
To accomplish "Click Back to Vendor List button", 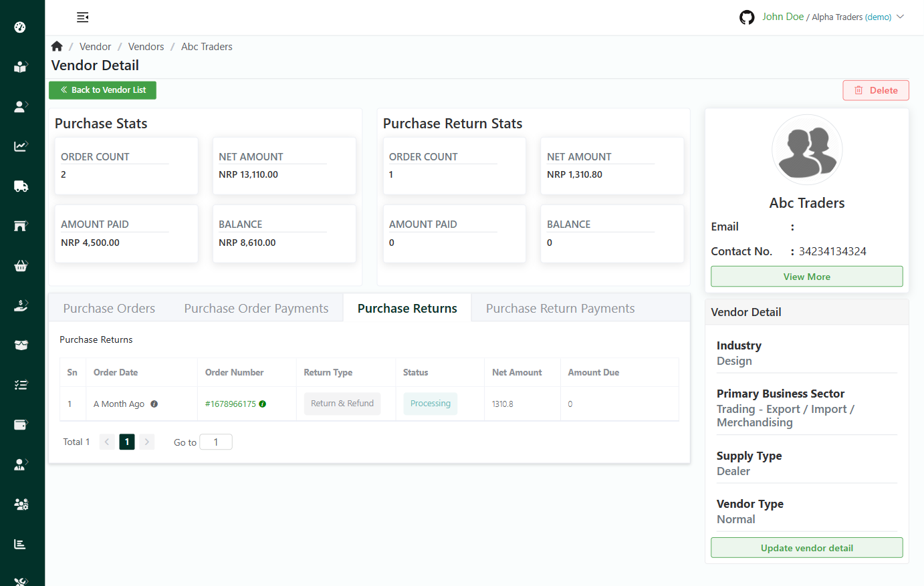I will [102, 90].
